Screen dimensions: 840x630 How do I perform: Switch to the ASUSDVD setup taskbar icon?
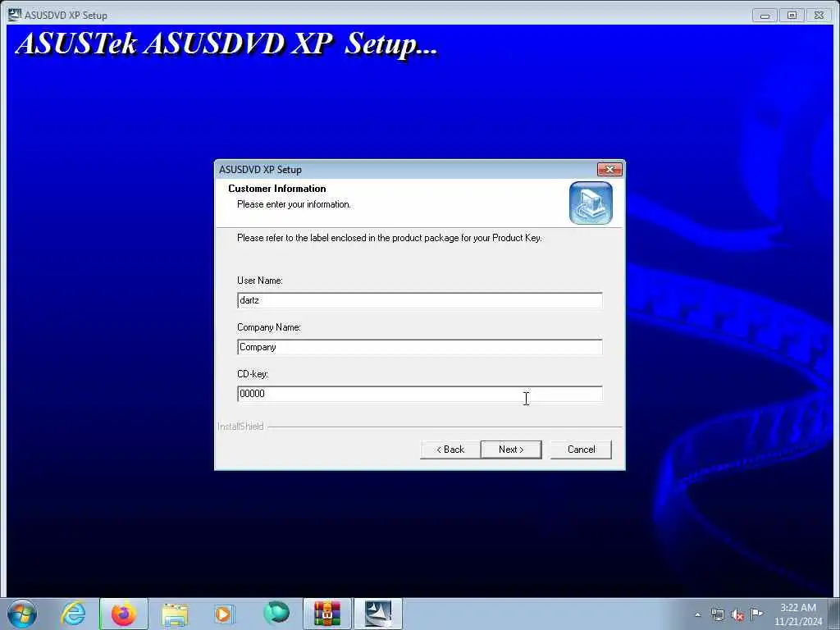pyautogui.click(x=378, y=614)
